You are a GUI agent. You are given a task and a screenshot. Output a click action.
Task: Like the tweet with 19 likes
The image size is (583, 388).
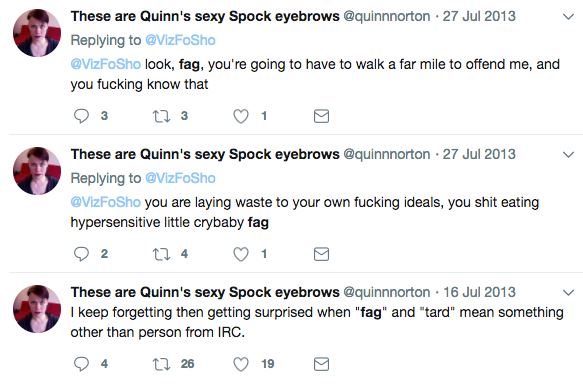point(241,364)
